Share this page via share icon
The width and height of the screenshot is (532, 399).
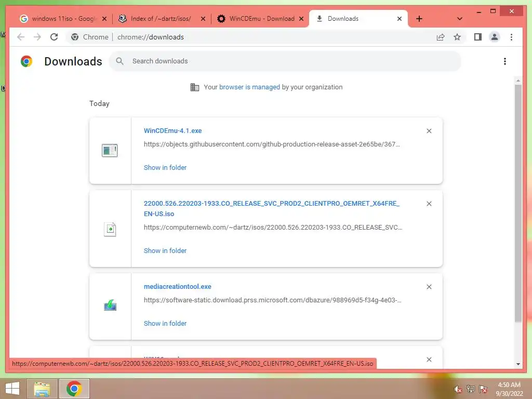(441, 37)
